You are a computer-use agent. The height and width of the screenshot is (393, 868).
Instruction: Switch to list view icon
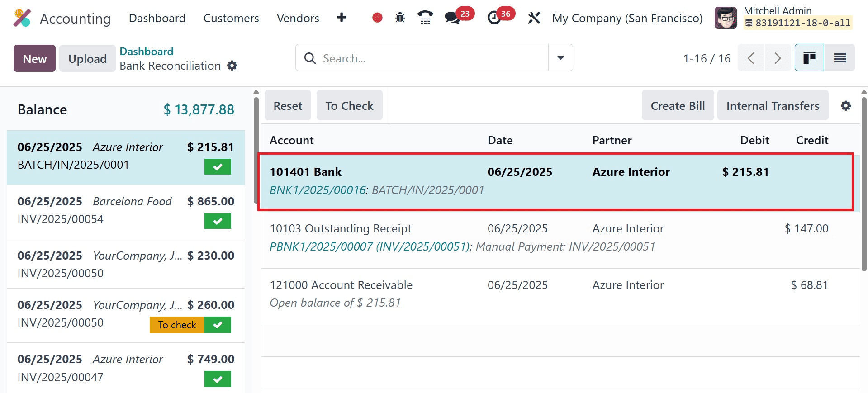(840, 58)
